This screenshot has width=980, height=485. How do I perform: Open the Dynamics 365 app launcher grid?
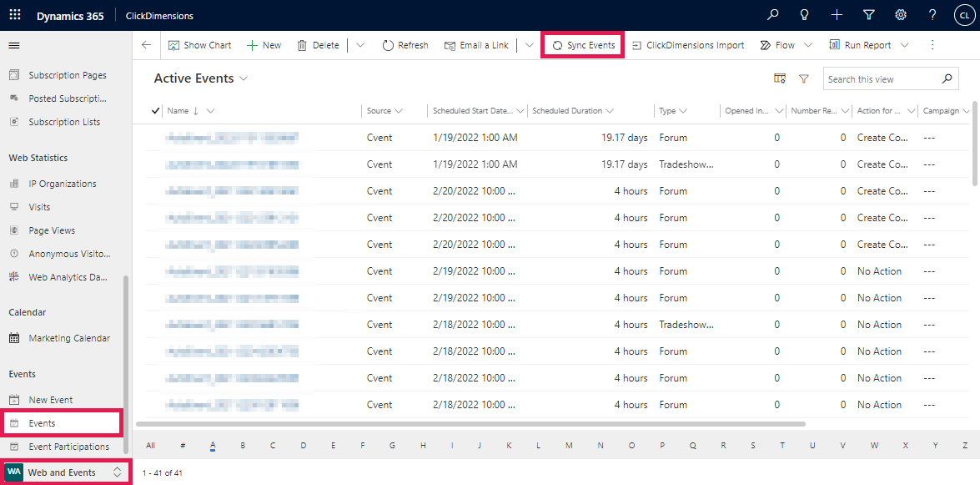[x=15, y=15]
